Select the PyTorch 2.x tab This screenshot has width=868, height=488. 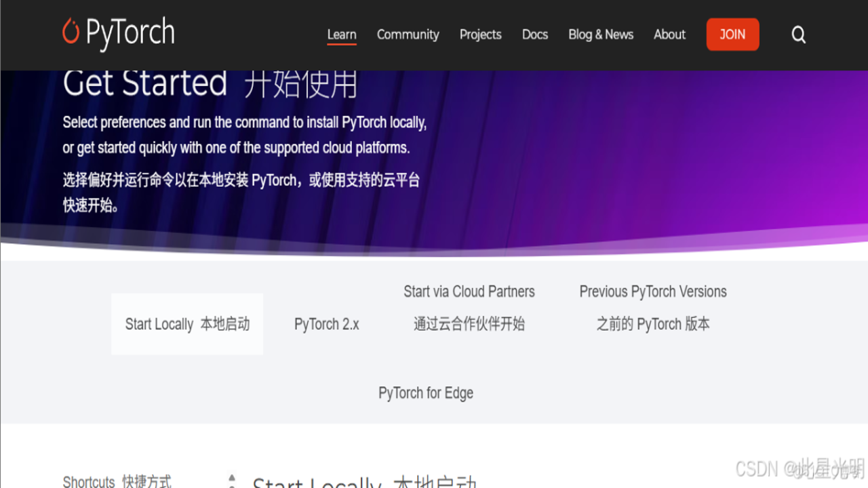tap(327, 324)
